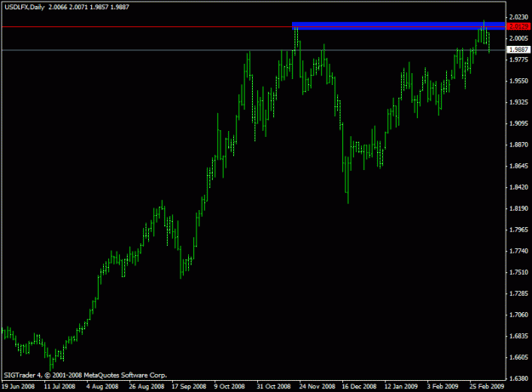Click the 1.9325 price scale value
Screen dimensions: 532x392
tap(518, 102)
